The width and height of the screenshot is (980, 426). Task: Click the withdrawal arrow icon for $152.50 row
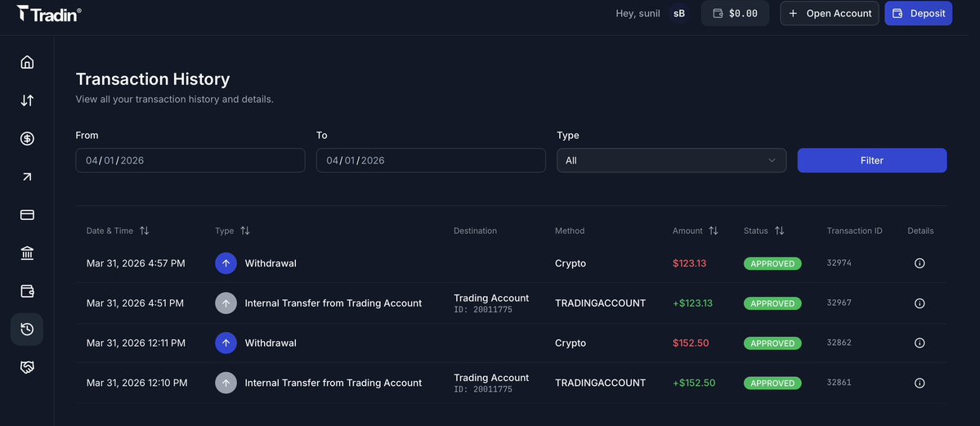pos(226,343)
